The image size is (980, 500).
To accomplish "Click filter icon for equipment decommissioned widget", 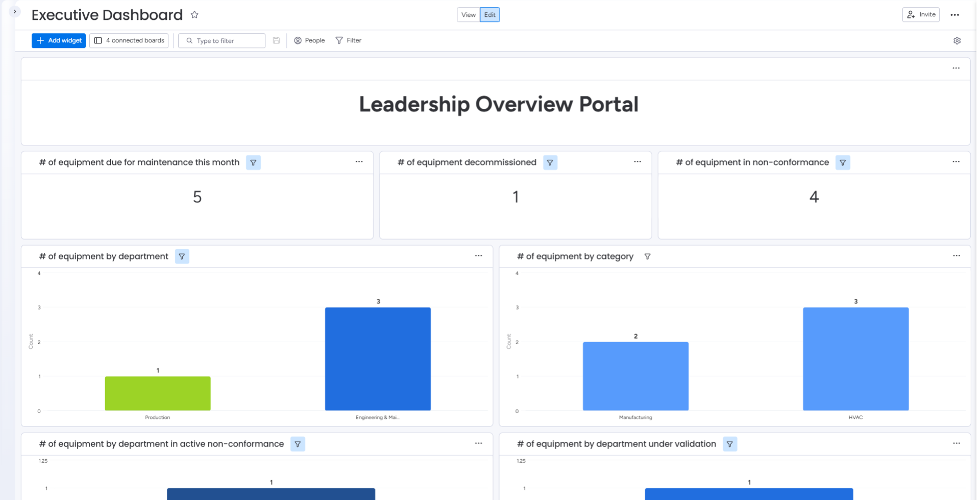I will pos(550,162).
